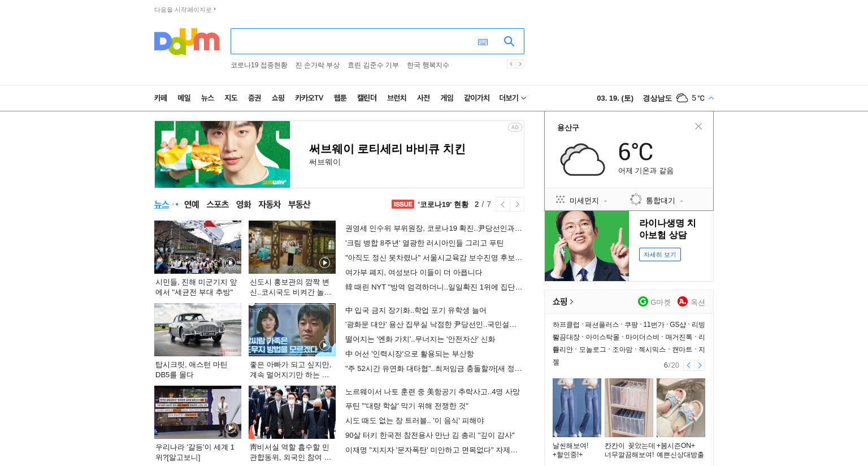The width and height of the screenshot is (868, 466).
Task: Show next suggested search keywords
Action: point(520,64)
